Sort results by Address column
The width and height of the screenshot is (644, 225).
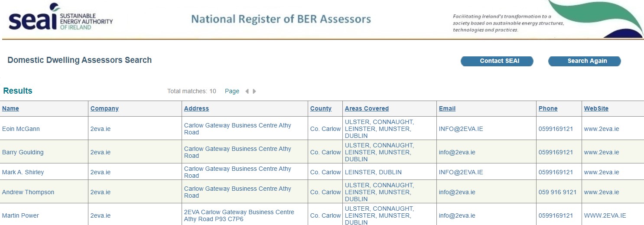point(196,108)
